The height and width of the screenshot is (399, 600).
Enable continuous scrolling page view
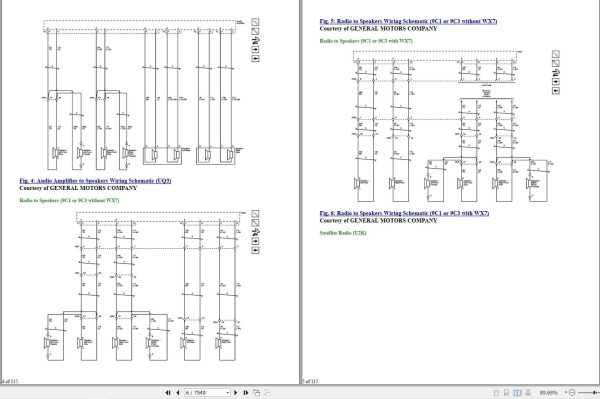(506, 393)
